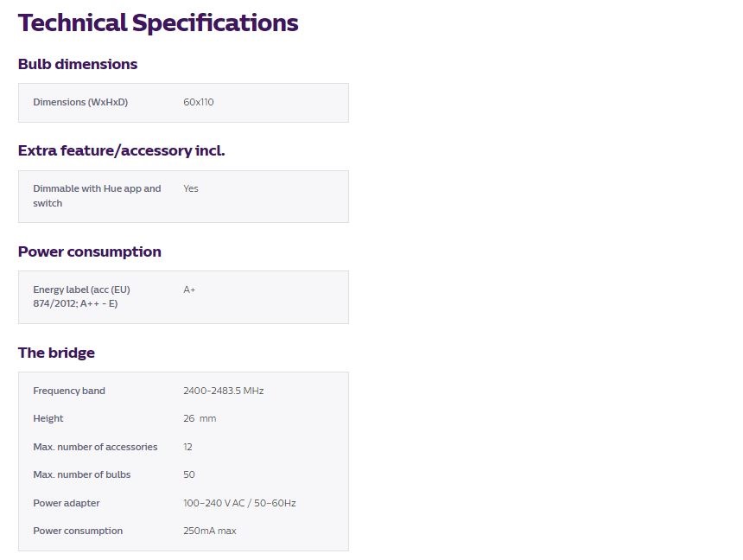Click The bridge section heading

(56, 353)
